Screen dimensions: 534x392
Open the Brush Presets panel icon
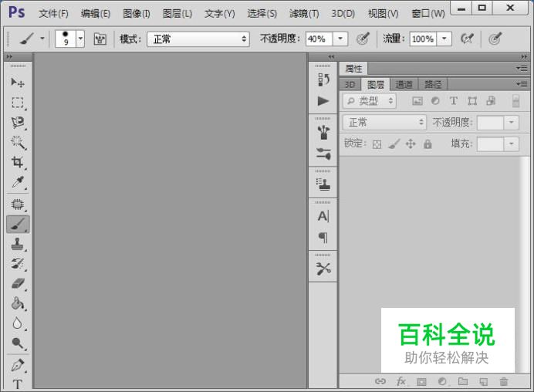click(x=323, y=154)
